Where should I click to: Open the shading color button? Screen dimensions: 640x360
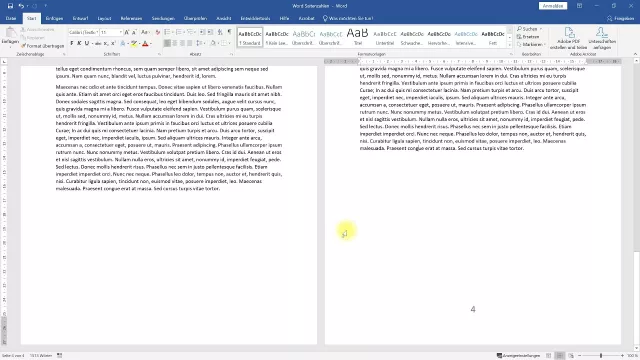(213, 43)
